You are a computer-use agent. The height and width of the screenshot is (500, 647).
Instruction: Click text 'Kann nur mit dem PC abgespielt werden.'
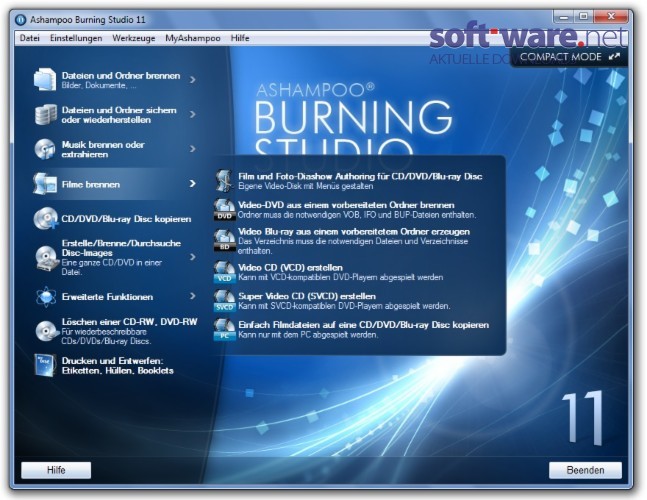point(308,335)
